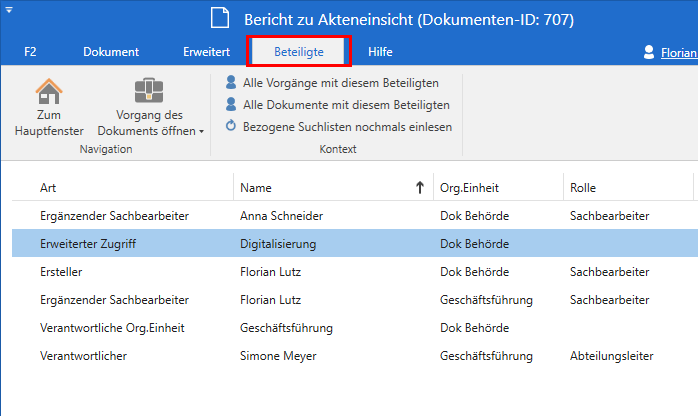The image size is (698, 416).
Task: Click Bezogene Suchlisten nochmals einlesen
Action: 347,127
